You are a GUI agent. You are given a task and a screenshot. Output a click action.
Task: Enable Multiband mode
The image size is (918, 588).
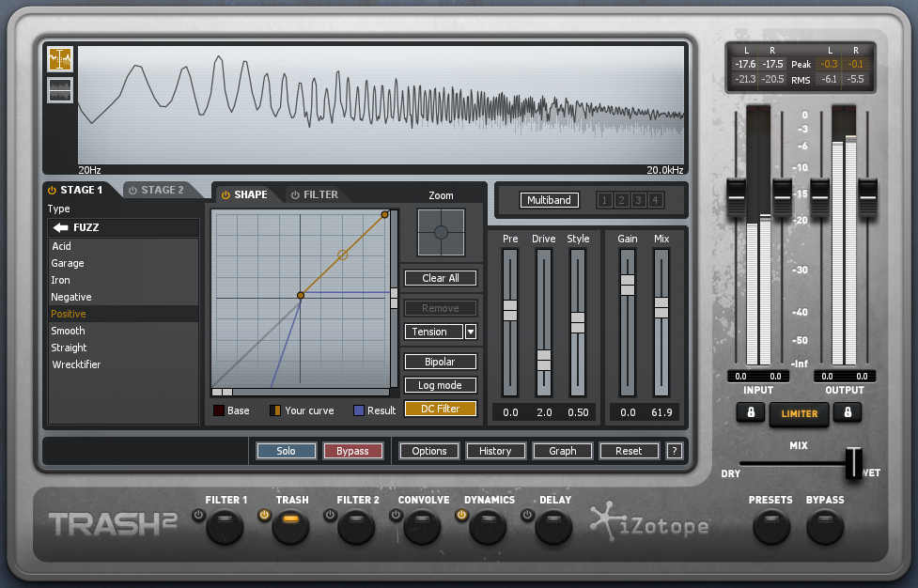[550, 200]
